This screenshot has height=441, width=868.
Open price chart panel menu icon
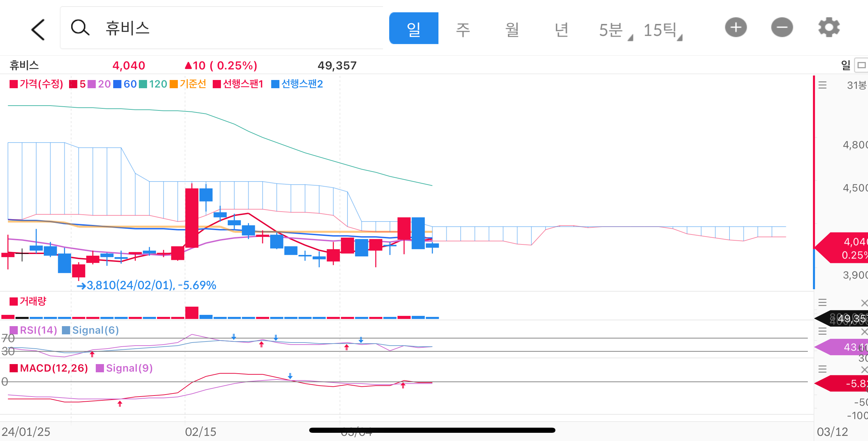[x=822, y=85]
